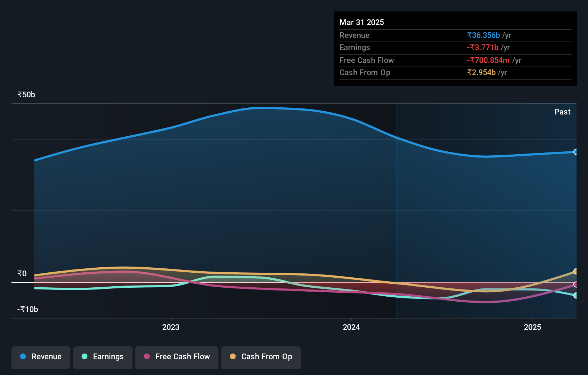This screenshot has height=375, width=588.
Task: Select the 2024 axis label
Action: (x=351, y=327)
